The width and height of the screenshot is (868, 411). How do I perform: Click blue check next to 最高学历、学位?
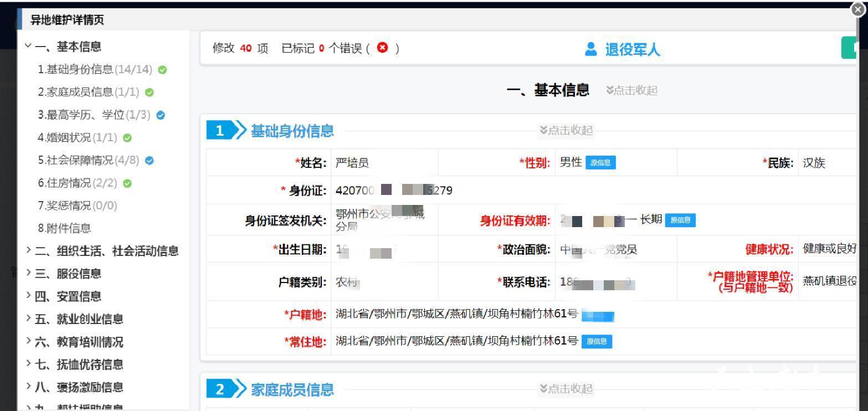161,115
